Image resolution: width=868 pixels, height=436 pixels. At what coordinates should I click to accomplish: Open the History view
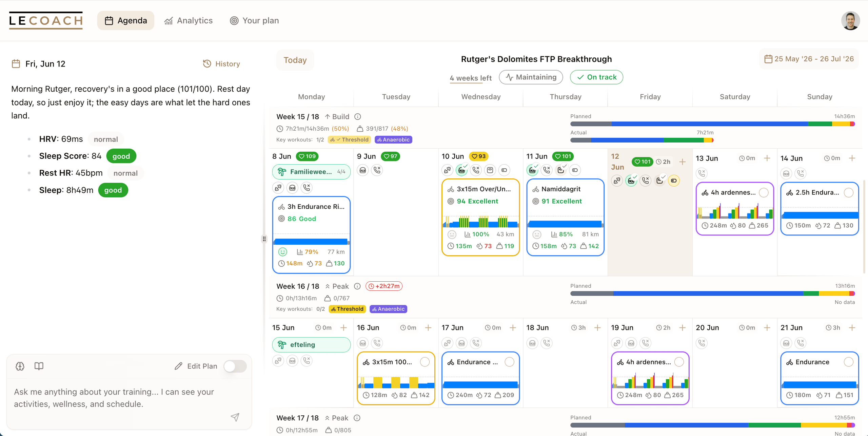[221, 64]
